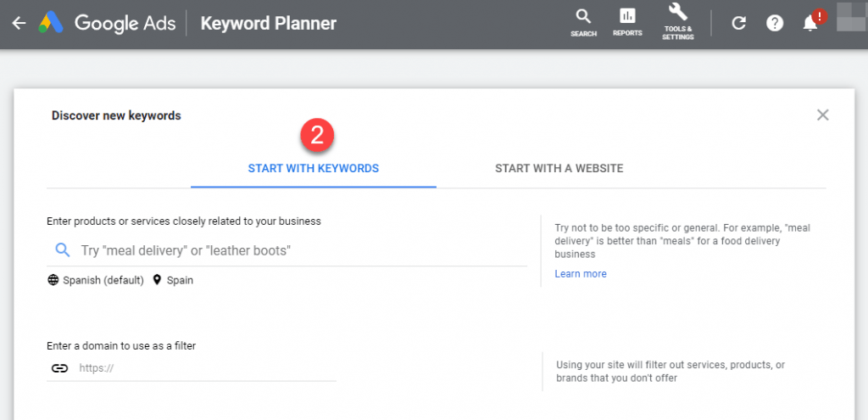Change the Spanish (default) language setting
This screenshot has width=868, height=420.
96,280
